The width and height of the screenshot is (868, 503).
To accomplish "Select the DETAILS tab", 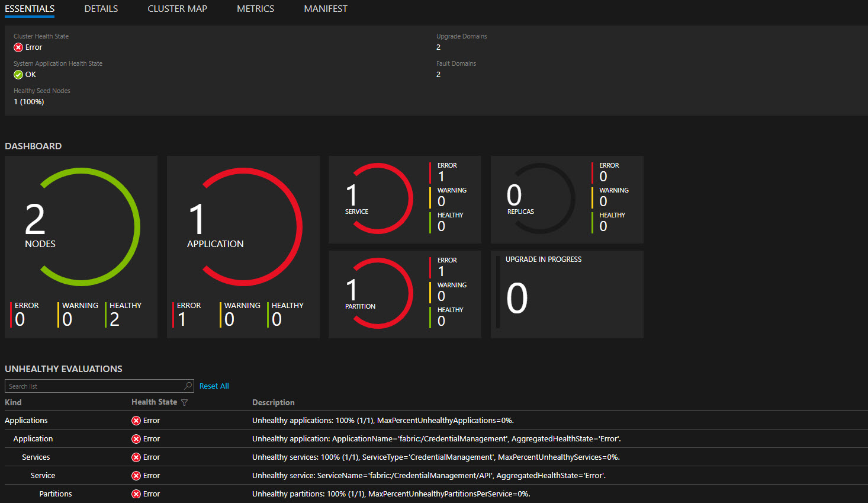I will (x=101, y=8).
